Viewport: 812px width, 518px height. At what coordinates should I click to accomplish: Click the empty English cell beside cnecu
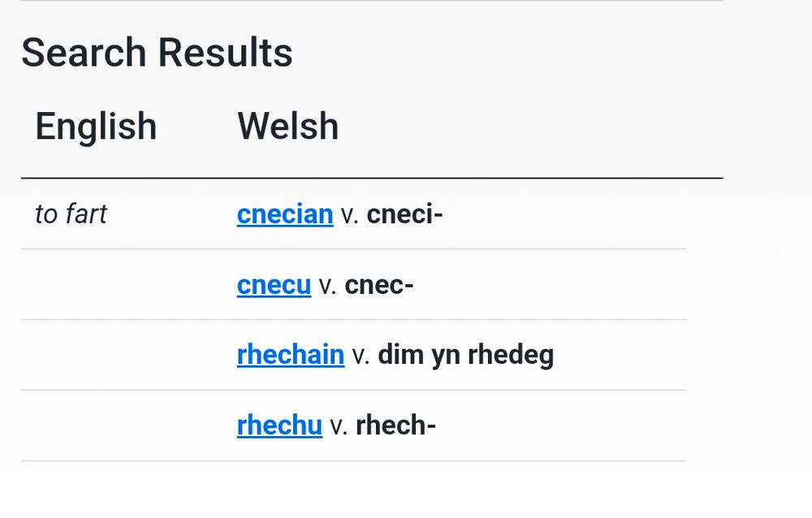click(x=122, y=285)
